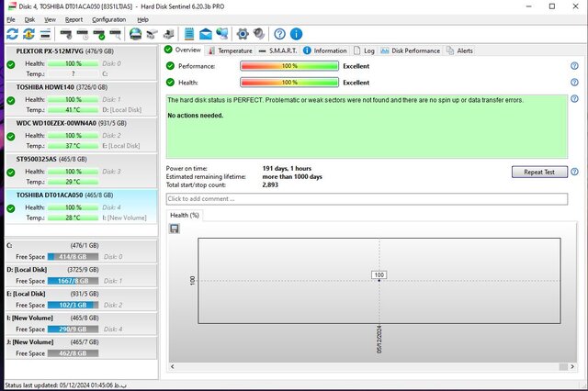
Task: Click the Refresh disk status toolbar icon
Action: coord(12,34)
